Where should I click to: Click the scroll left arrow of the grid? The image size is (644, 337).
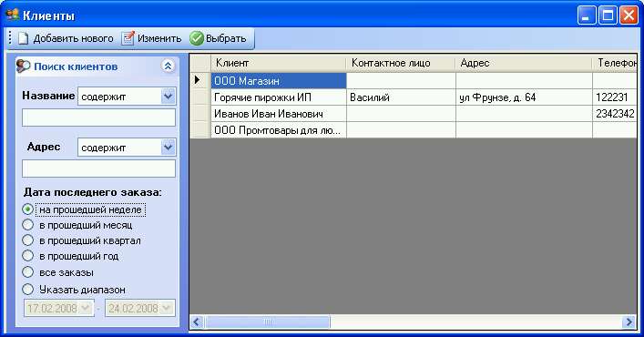click(197, 322)
